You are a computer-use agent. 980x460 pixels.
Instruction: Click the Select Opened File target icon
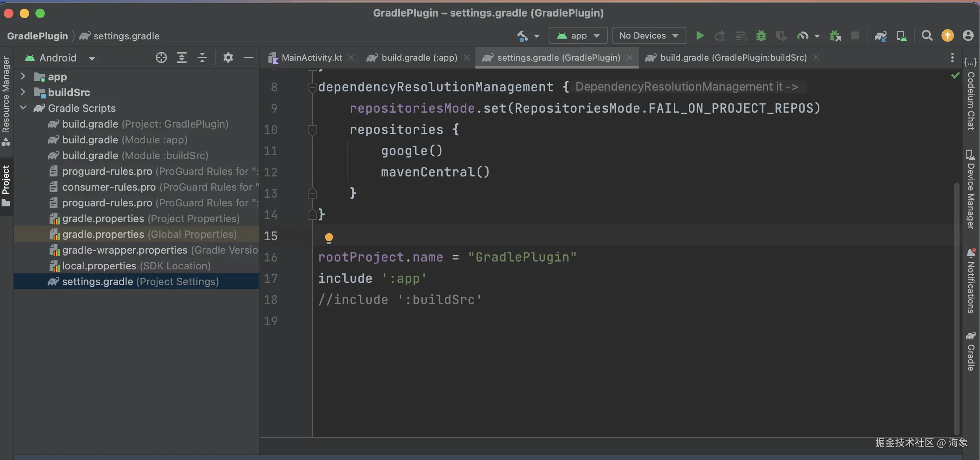click(161, 58)
